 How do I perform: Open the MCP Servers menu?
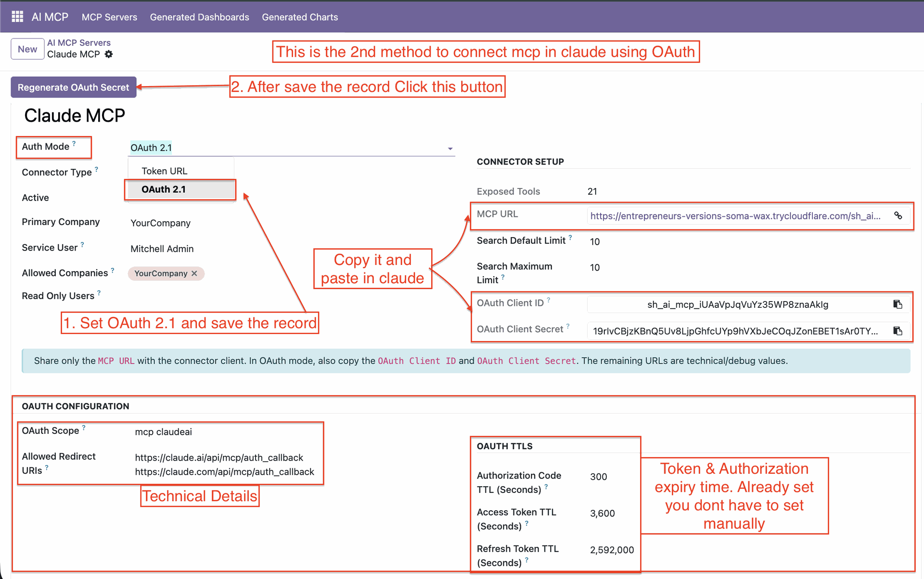pyautogui.click(x=109, y=17)
